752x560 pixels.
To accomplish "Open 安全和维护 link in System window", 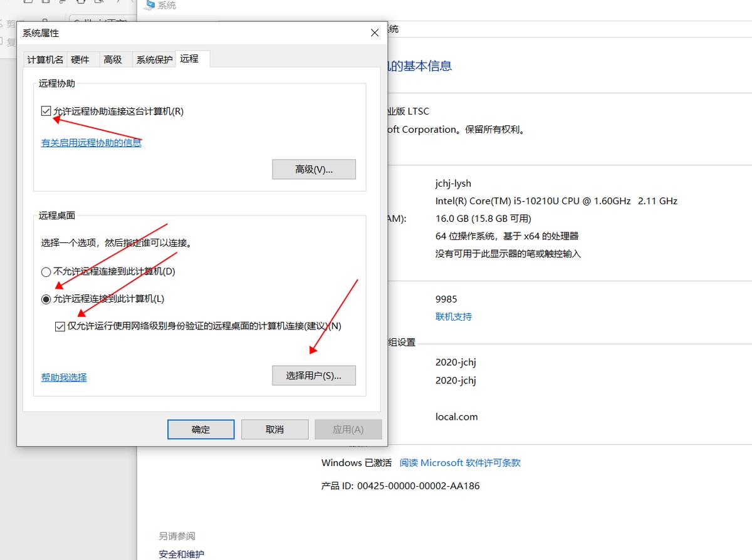I will coord(181,554).
